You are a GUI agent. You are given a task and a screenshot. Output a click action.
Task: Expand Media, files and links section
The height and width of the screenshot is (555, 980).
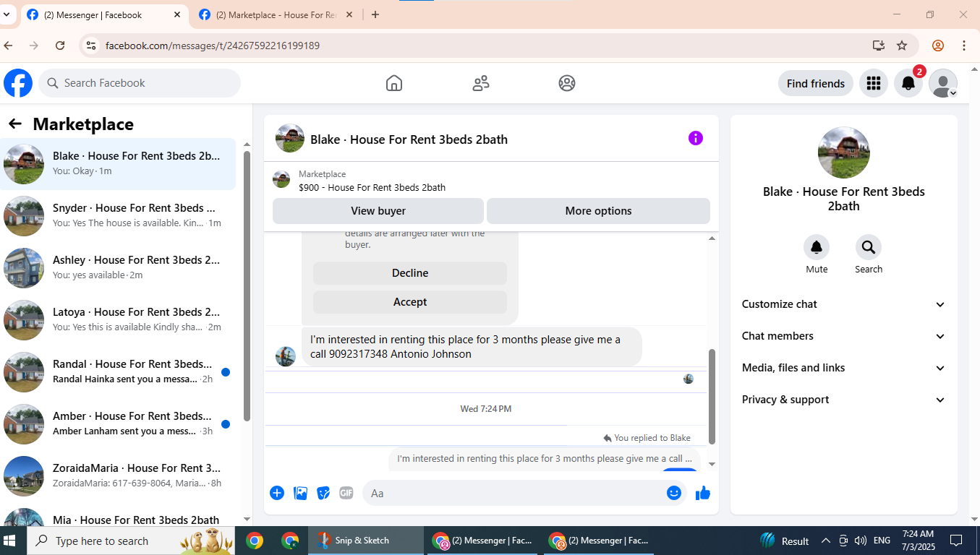pos(843,368)
